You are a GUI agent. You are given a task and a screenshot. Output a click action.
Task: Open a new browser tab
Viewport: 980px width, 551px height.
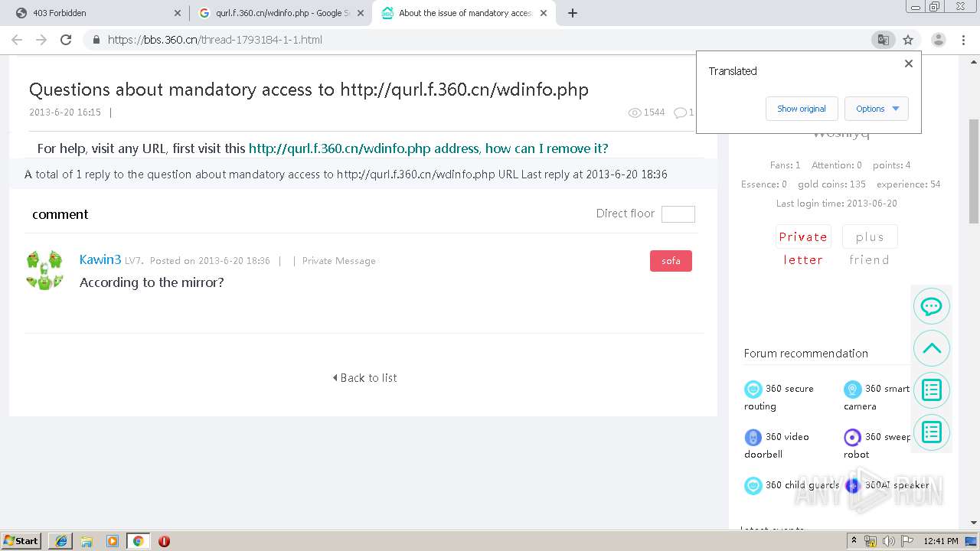coord(573,13)
